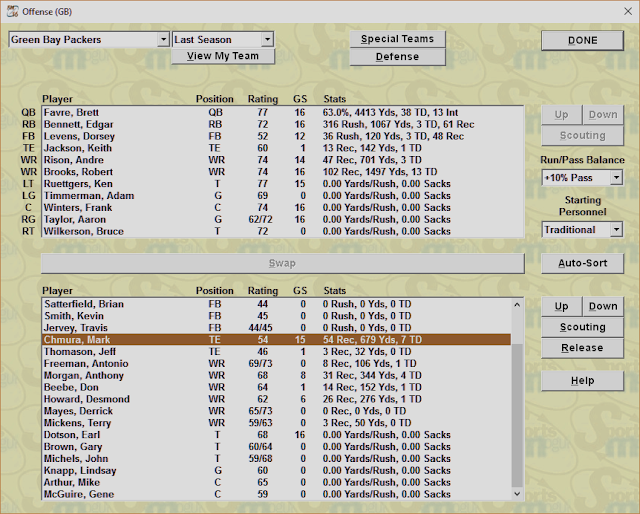Select starter Winters, Frank
The image size is (640, 514).
pyautogui.click(x=282, y=207)
